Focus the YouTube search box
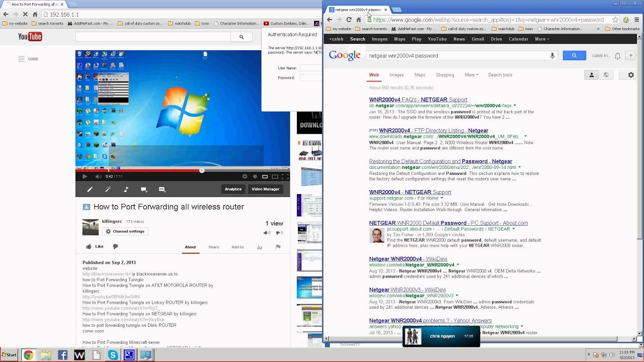 tap(153, 37)
